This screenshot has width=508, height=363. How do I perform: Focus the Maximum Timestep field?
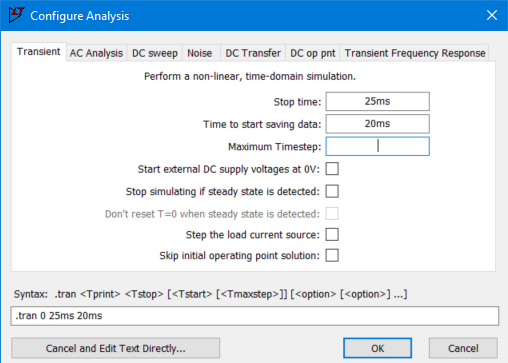[x=377, y=146]
